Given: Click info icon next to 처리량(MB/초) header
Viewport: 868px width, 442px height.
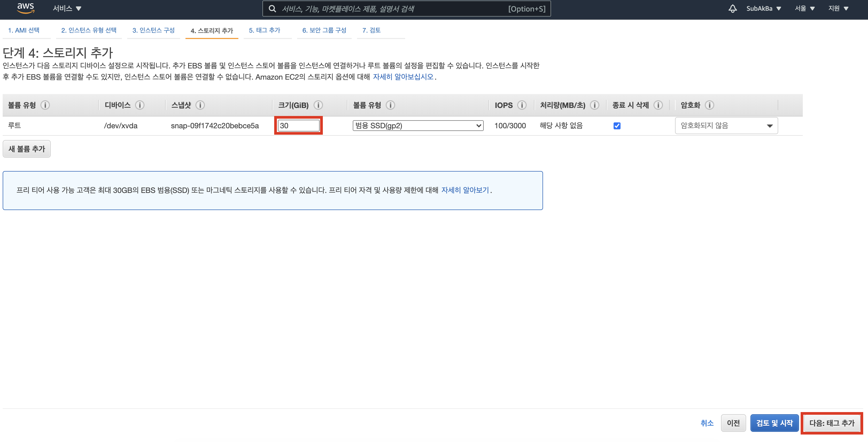Looking at the screenshot, I should (594, 105).
